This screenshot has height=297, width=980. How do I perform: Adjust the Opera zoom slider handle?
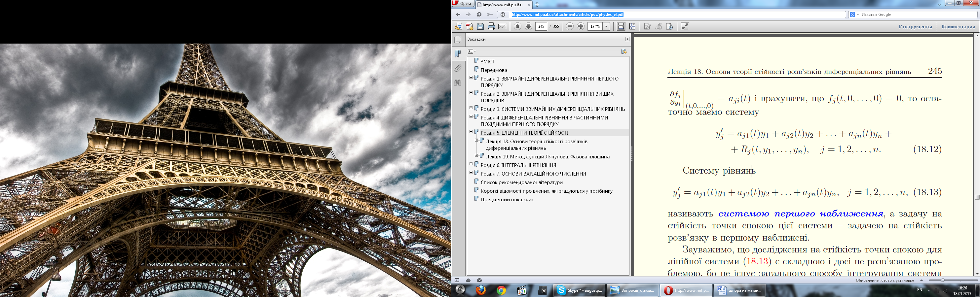tap(943, 280)
